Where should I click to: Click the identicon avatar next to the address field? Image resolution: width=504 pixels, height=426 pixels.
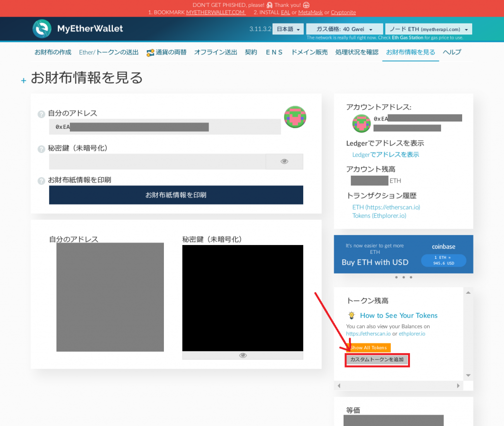(x=295, y=117)
